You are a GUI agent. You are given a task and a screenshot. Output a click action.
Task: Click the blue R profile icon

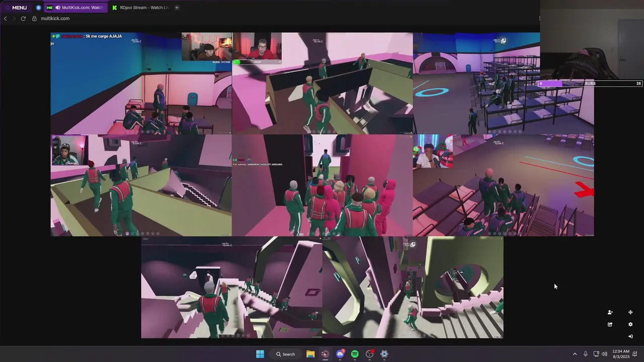(39, 8)
